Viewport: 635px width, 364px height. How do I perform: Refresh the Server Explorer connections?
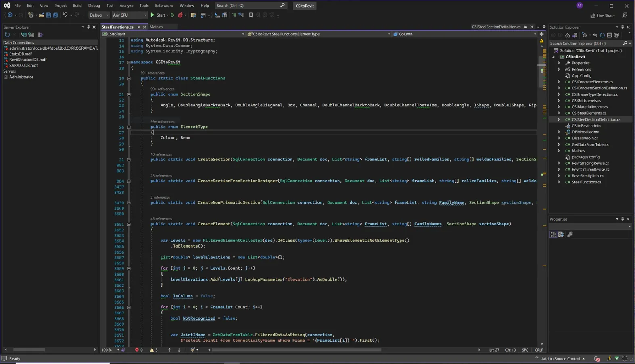[7, 35]
